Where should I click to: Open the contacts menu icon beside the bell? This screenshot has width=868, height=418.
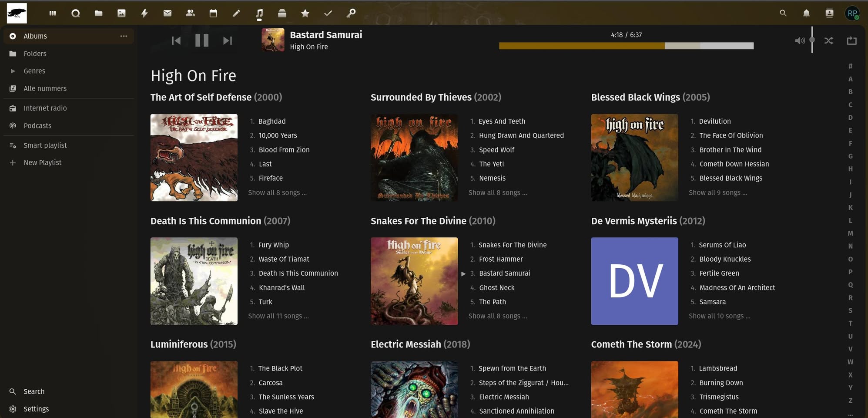829,13
